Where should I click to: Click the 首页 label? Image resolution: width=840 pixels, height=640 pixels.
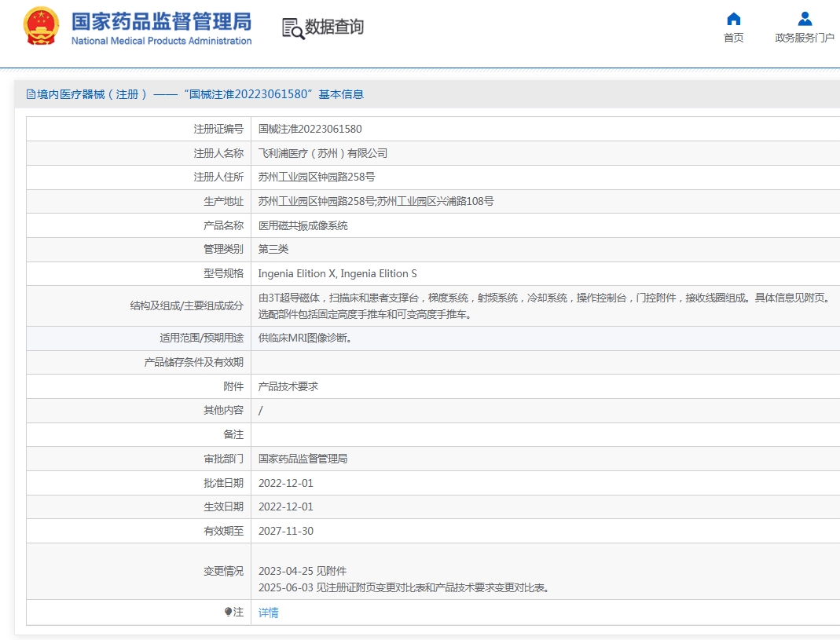pos(733,38)
